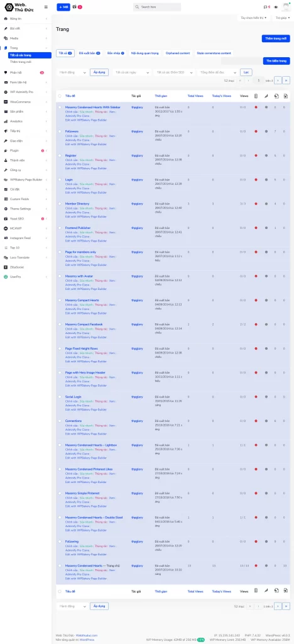Check the Followers row checkbox
Image resolution: width=294 pixels, height=644 pixels.
[60, 131]
